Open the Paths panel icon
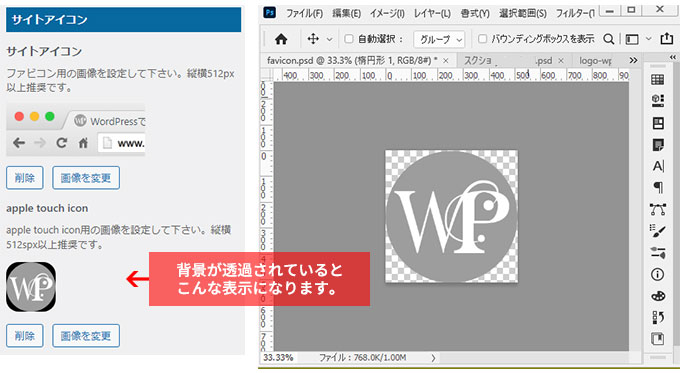680x373 pixels. pyautogui.click(x=658, y=209)
